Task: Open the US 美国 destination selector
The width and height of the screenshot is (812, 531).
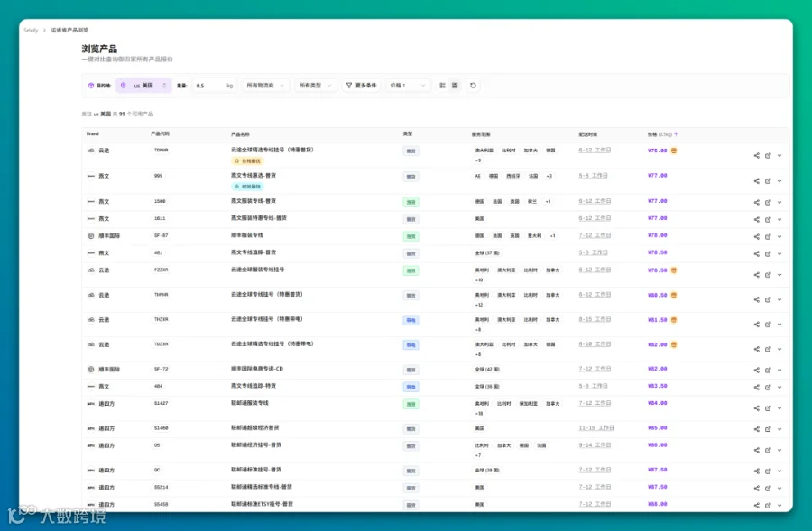Action: click(143, 86)
